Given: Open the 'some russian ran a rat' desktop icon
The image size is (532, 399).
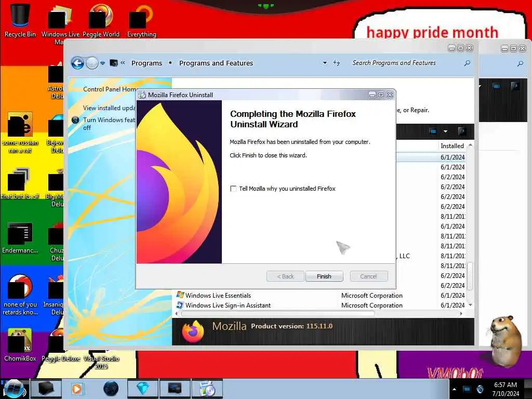Looking at the screenshot, I should 20,132.
